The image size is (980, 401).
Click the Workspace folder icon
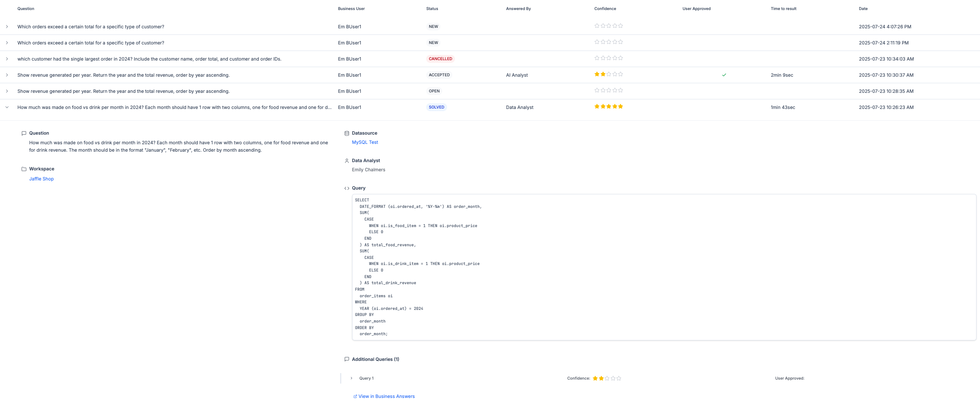(24, 169)
